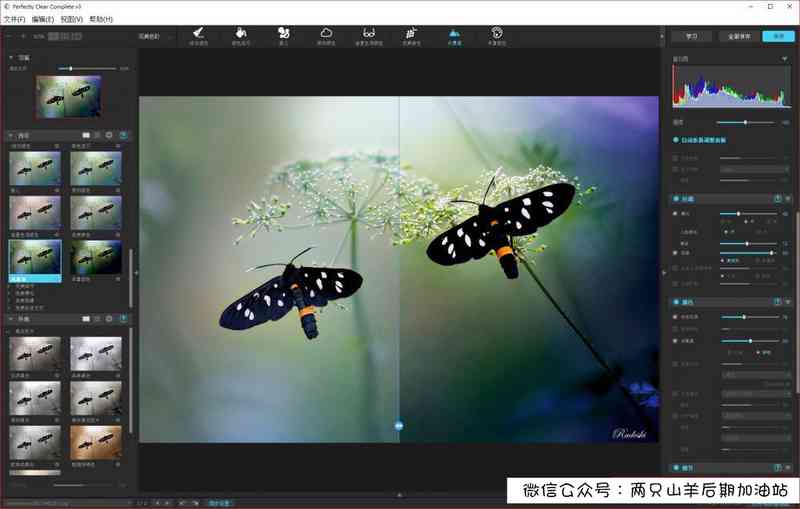This screenshot has width=800, height=509.
Task: Select the eyeglasses icon in top toolbar
Action: coord(369,34)
